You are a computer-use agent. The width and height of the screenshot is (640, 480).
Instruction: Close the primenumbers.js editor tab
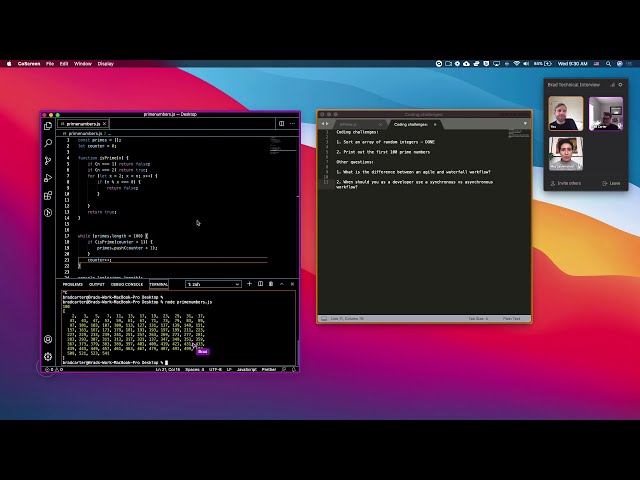(104, 123)
